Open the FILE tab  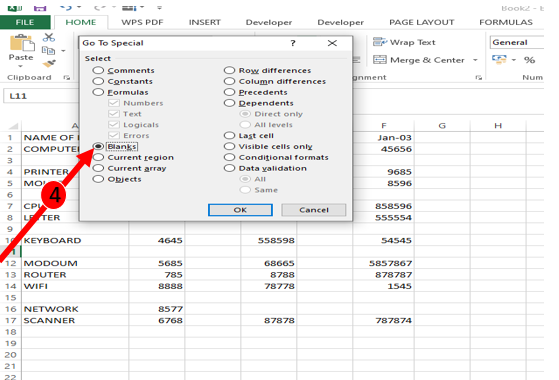[25, 22]
